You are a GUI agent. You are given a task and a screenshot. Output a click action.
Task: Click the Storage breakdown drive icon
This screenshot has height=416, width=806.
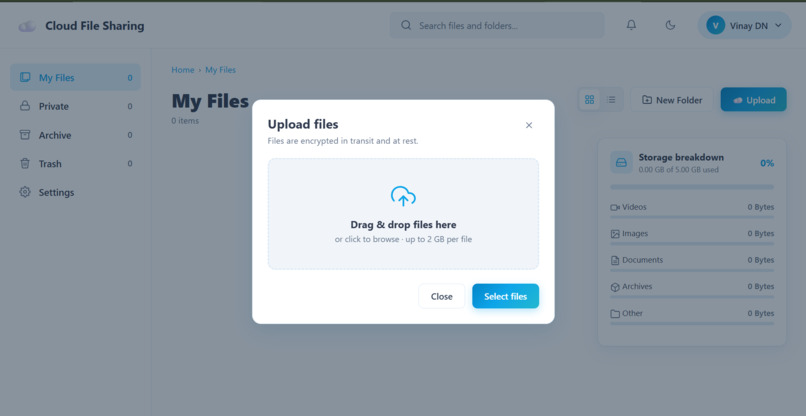click(x=621, y=162)
